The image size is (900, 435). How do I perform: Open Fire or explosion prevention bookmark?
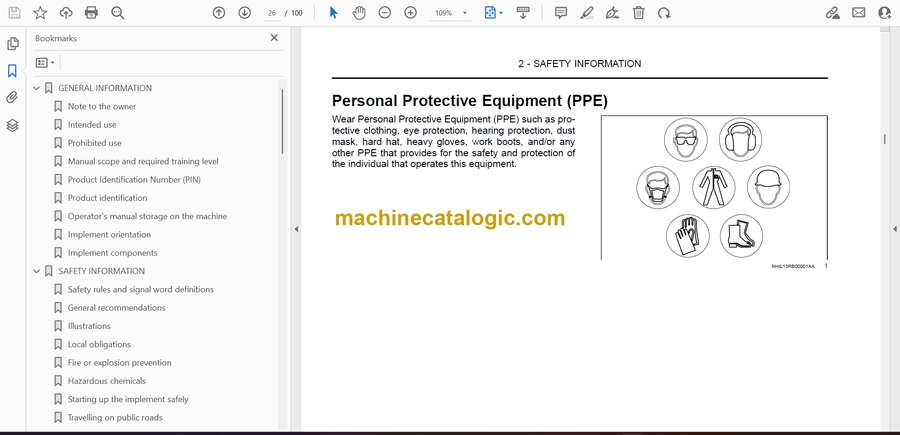(x=119, y=363)
